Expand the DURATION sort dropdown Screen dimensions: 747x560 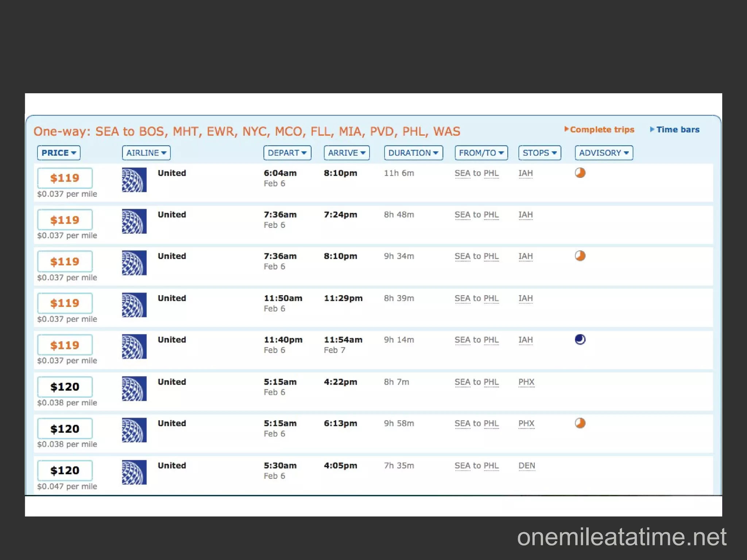pos(413,153)
